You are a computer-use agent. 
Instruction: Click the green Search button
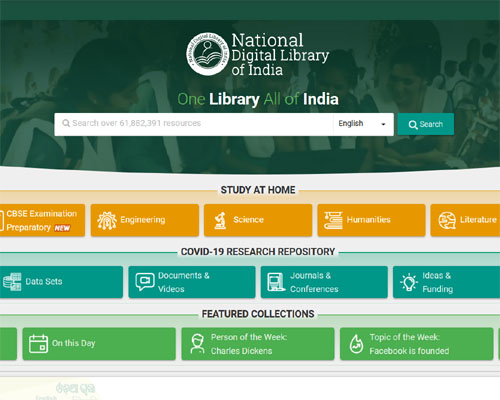[426, 124]
